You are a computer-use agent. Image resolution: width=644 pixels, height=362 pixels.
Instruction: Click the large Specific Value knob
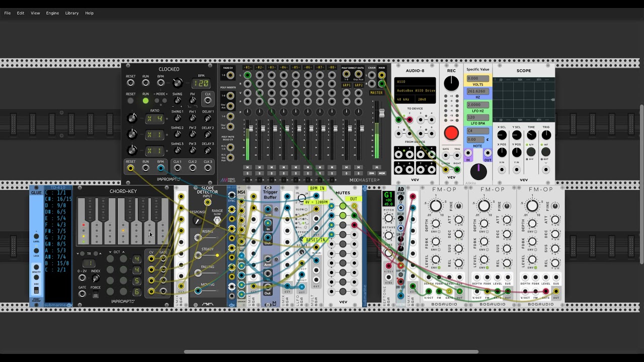coord(478,172)
